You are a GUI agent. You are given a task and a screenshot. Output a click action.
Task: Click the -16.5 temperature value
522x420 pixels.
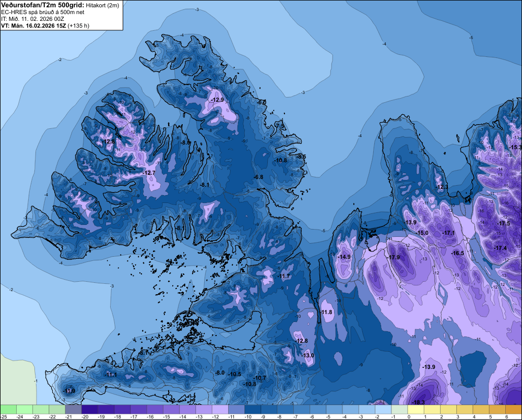pyautogui.click(x=458, y=253)
